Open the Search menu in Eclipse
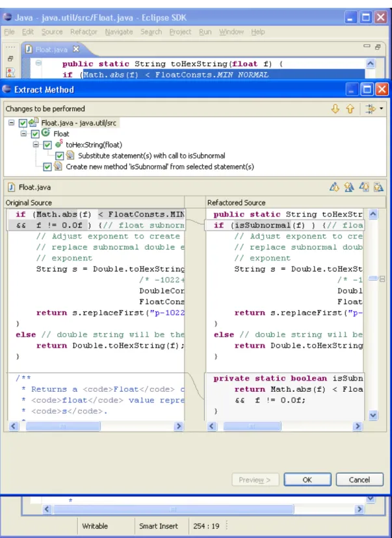Viewport: 392px width, 538px height. click(x=151, y=32)
